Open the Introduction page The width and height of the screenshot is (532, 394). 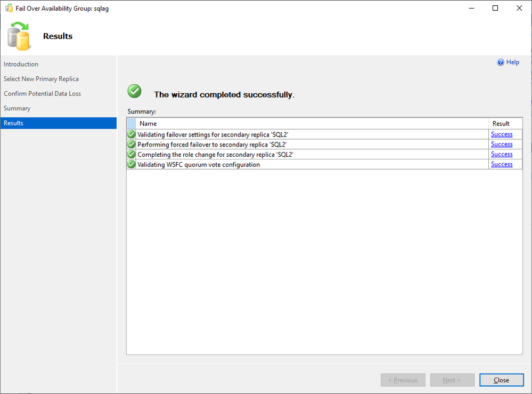[x=21, y=64]
